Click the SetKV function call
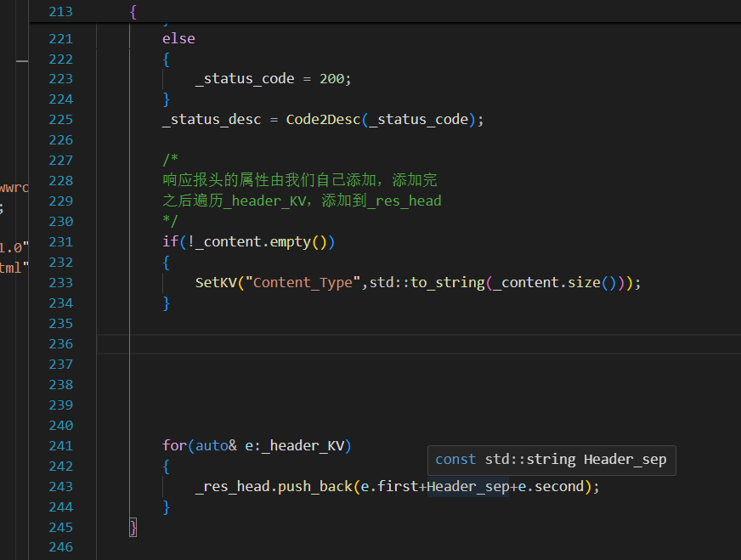The height and width of the screenshot is (560, 741). coord(216,283)
